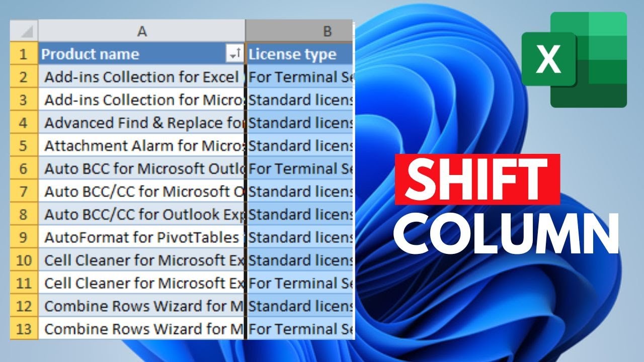The height and width of the screenshot is (362, 644).
Task: Select cell Auto BCC/CC for Microsoft O
Action: click(x=142, y=192)
